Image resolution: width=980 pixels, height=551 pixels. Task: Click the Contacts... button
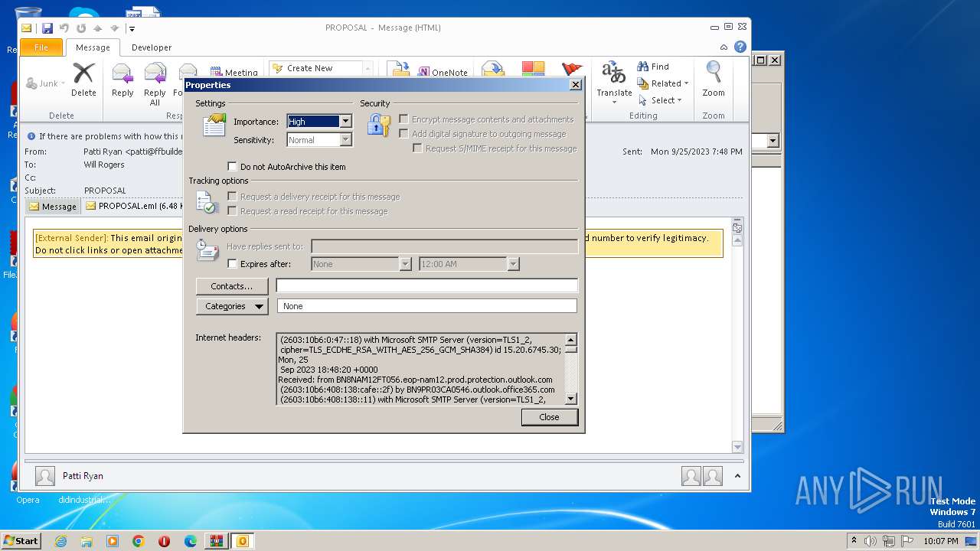click(x=232, y=286)
